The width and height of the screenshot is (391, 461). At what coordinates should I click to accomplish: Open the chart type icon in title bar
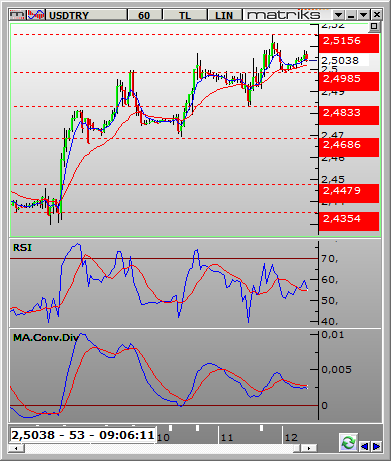[x=17, y=15]
